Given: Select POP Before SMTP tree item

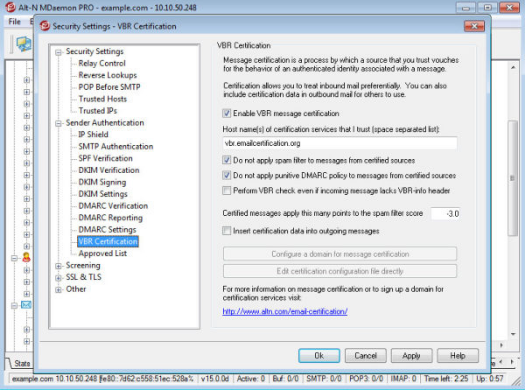Looking at the screenshot, I should (x=109, y=87).
